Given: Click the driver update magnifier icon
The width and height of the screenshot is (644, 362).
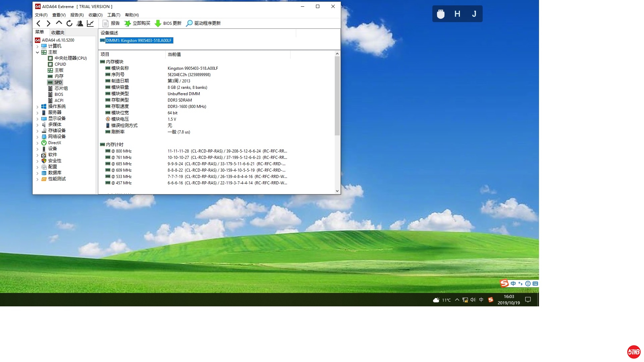Looking at the screenshot, I should 189,23.
